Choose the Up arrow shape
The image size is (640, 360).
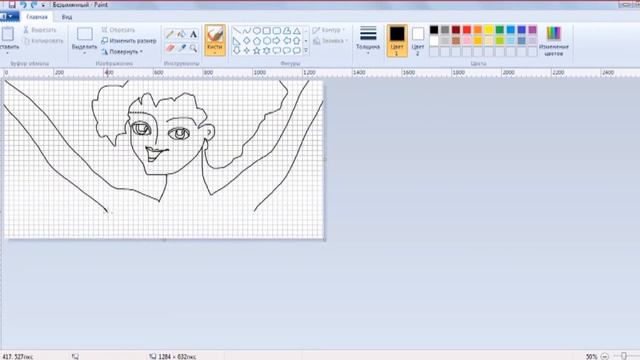pyautogui.click(x=297, y=41)
